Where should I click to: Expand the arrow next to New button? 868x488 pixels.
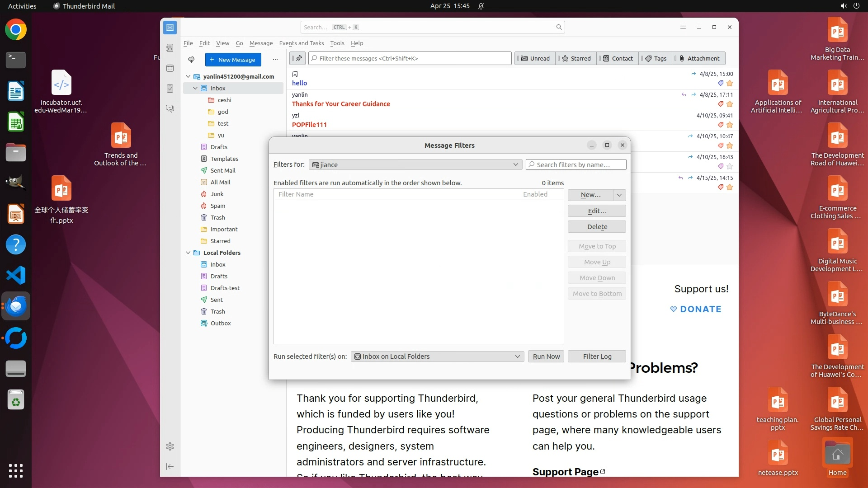coord(619,195)
